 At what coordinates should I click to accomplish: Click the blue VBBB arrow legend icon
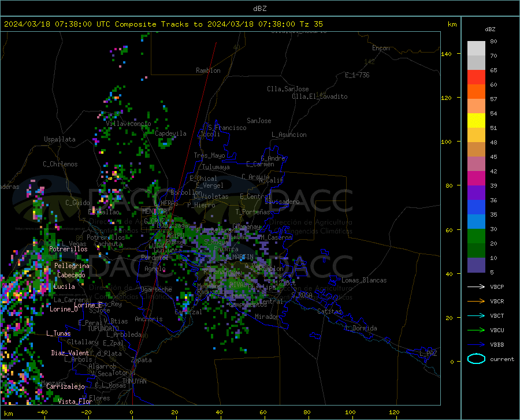tap(476, 344)
